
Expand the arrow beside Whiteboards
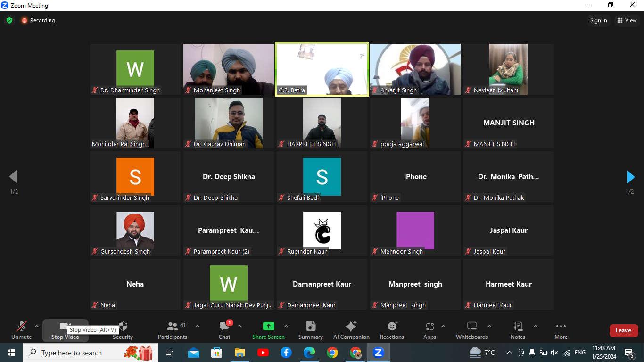[x=489, y=326]
